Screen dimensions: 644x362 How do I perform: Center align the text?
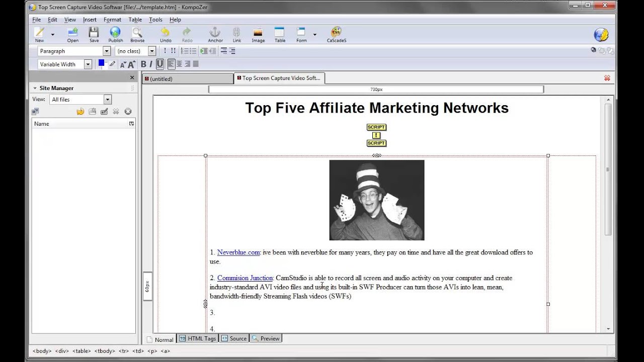(179, 64)
